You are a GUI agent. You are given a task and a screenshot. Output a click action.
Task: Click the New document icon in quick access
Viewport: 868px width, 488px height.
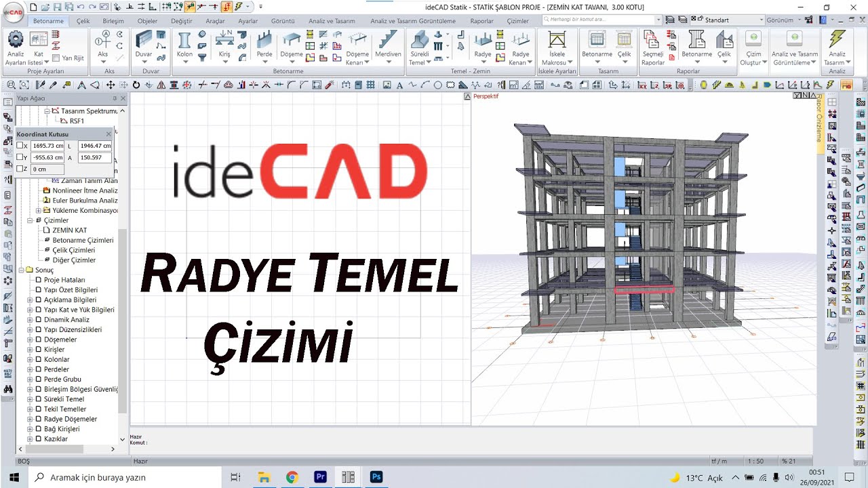34,7
